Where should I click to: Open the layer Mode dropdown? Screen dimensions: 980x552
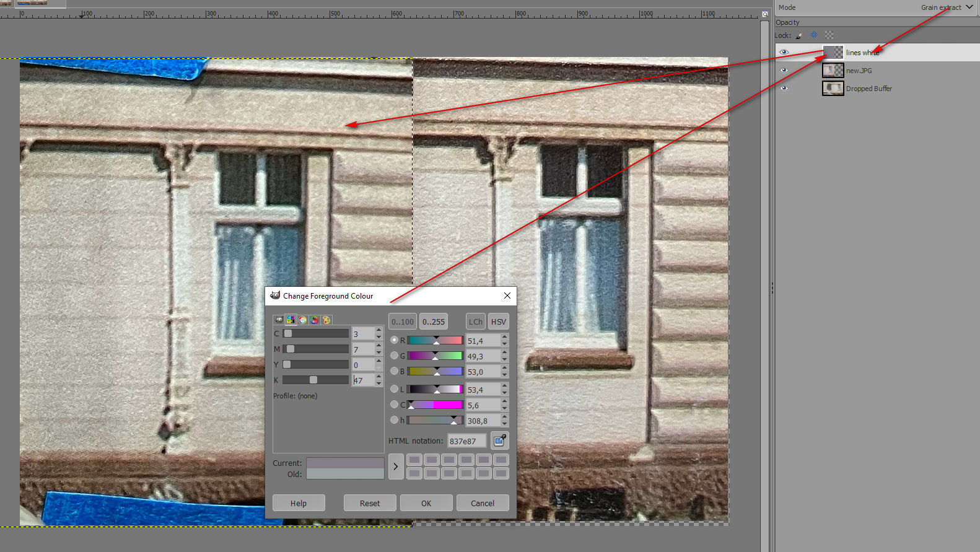click(x=876, y=7)
